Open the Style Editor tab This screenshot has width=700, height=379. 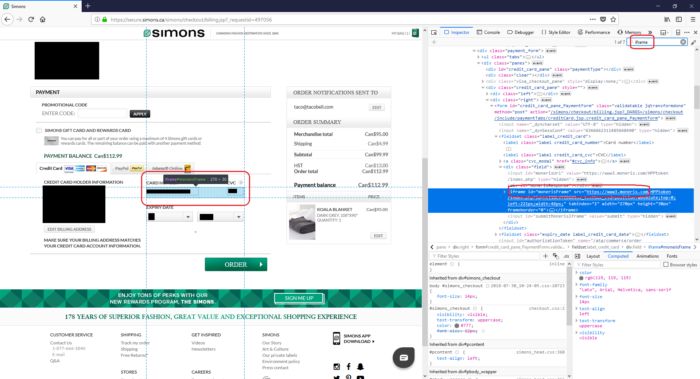tap(556, 32)
